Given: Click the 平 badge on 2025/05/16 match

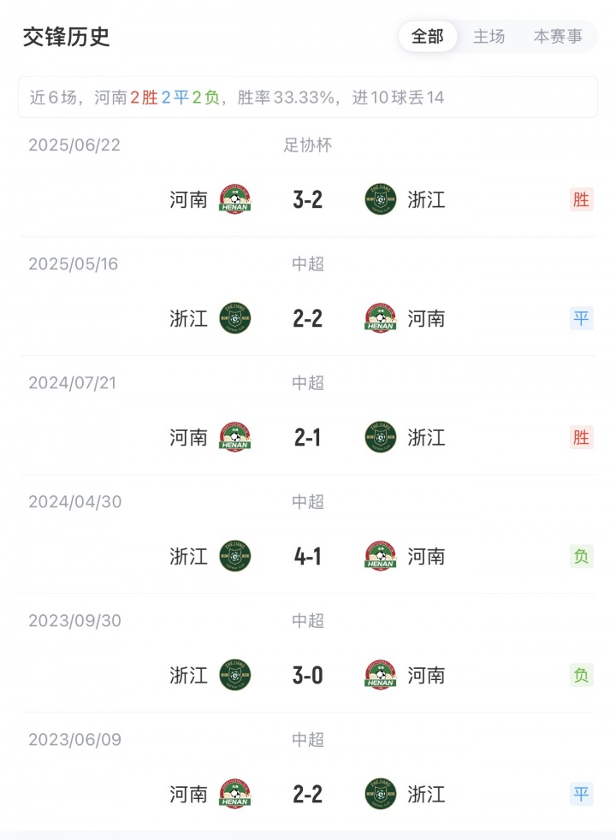Looking at the screenshot, I should click(x=582, y=318).
